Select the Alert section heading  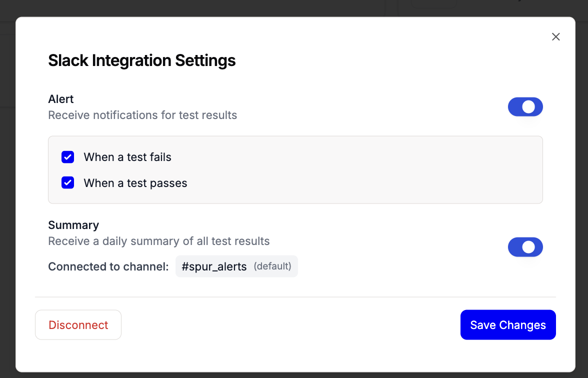coord(61,99)
